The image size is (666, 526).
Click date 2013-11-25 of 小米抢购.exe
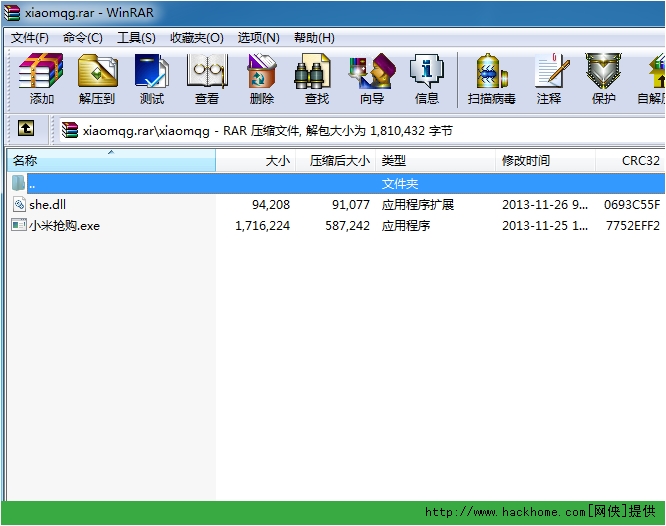(545, 225)
